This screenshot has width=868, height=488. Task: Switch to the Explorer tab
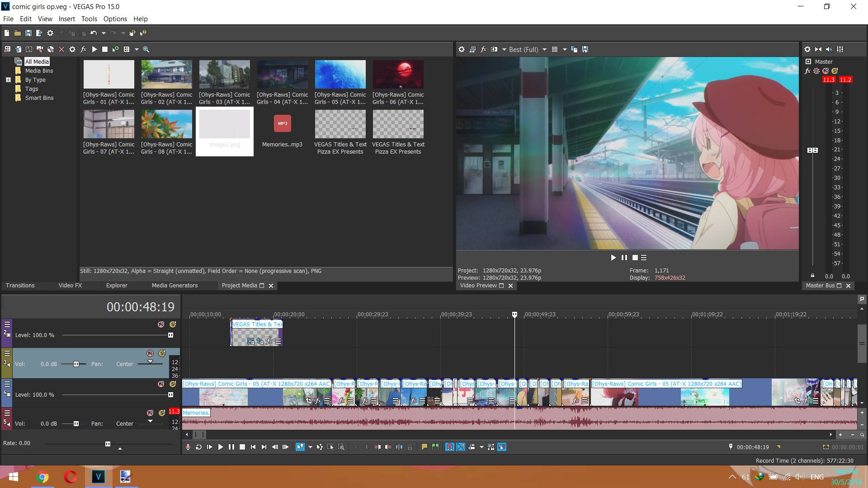117,286
